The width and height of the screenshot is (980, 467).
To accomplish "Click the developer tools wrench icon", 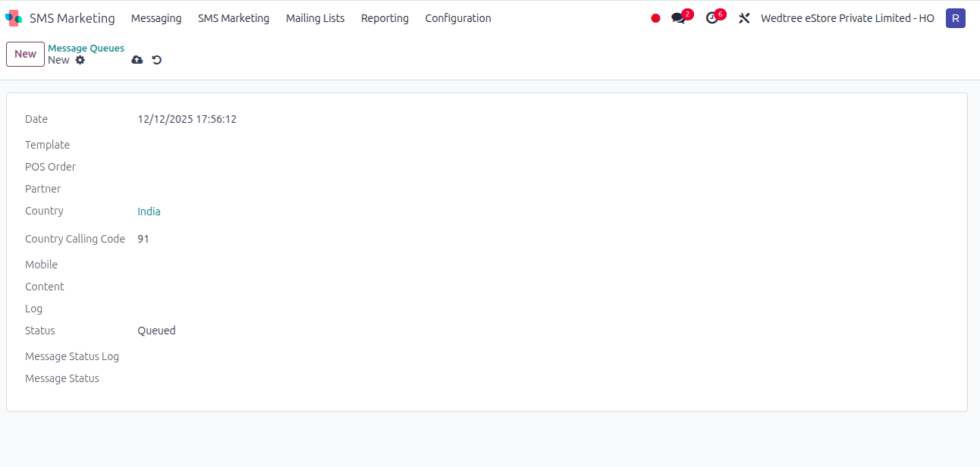I will tap(744, 17).
